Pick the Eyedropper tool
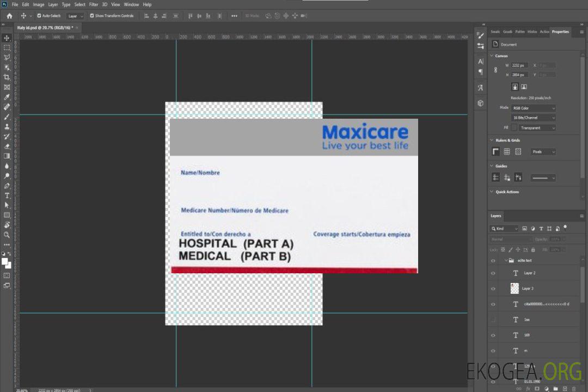This screenshot has width=588, height=392. [7, 97]
